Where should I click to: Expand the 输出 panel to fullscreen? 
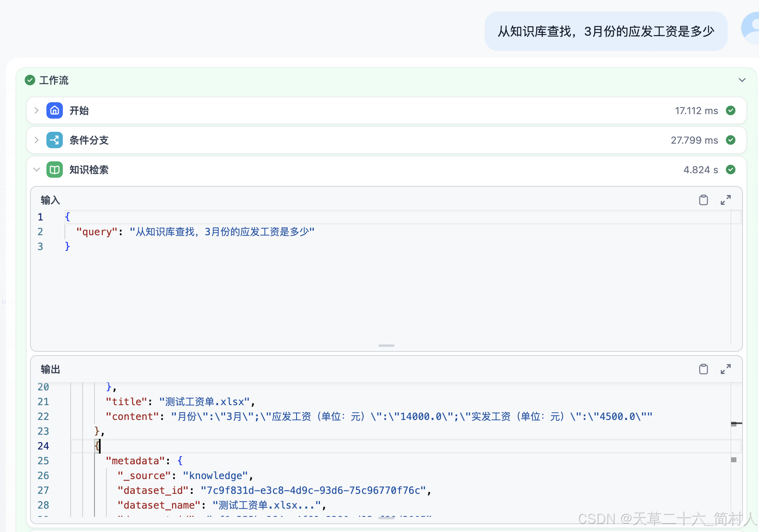[x=726, y=369]
